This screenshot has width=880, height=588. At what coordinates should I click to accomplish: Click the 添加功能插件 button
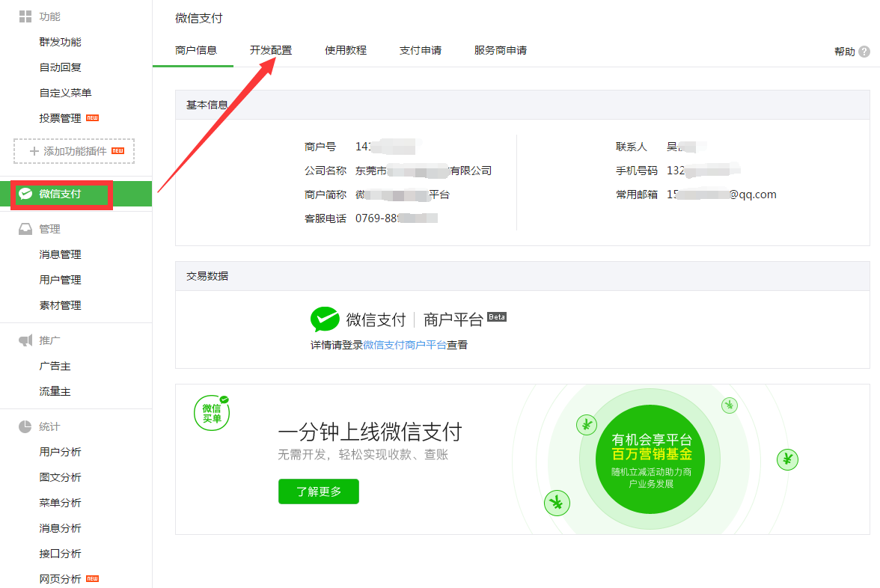(x=74, y=151)
